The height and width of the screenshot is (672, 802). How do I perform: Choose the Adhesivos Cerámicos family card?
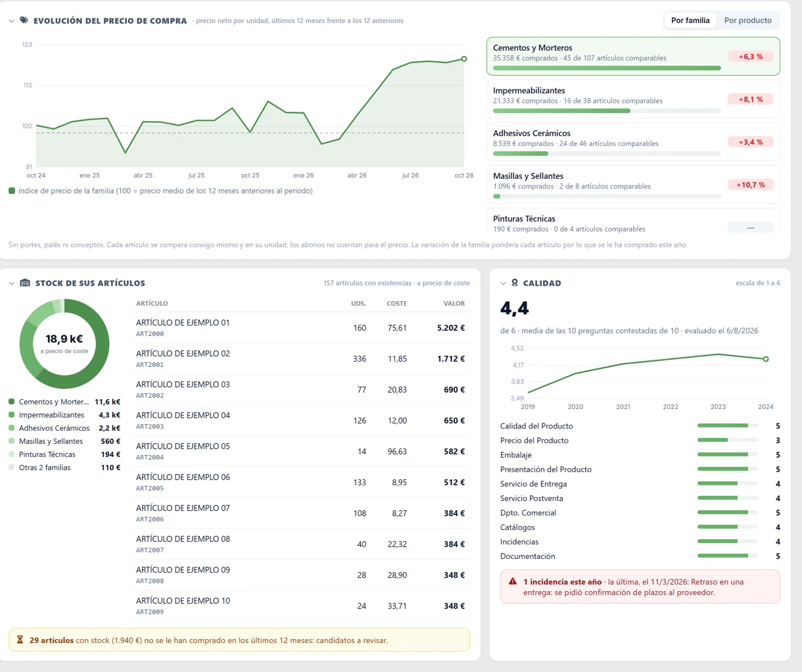[633, 141]
